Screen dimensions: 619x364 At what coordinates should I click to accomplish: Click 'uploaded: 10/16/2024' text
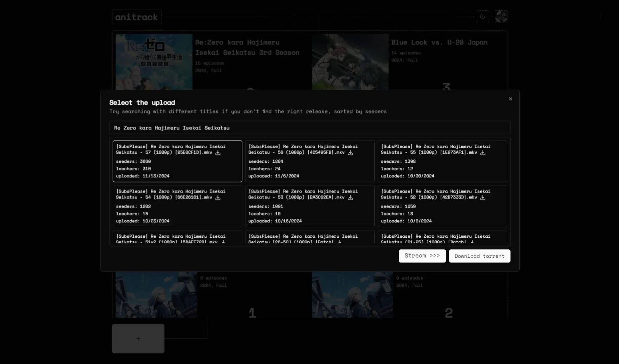tap(275, 221)
